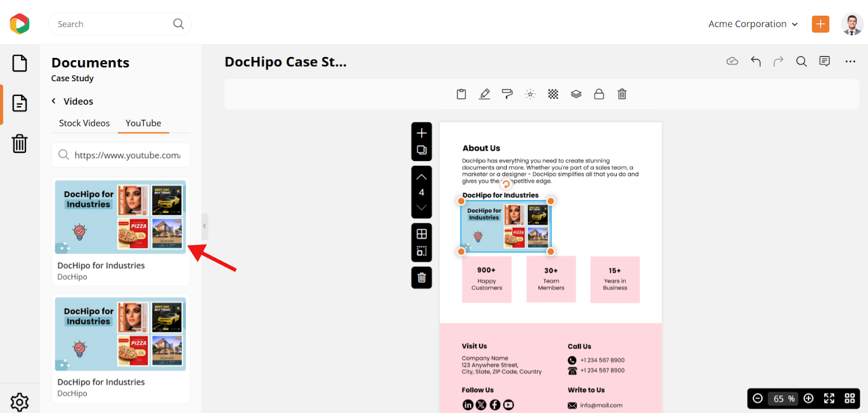The height and width of the screenshot is (413, 868).
Task: Switch to the Stock Videos tab
Action: (84, 123)
